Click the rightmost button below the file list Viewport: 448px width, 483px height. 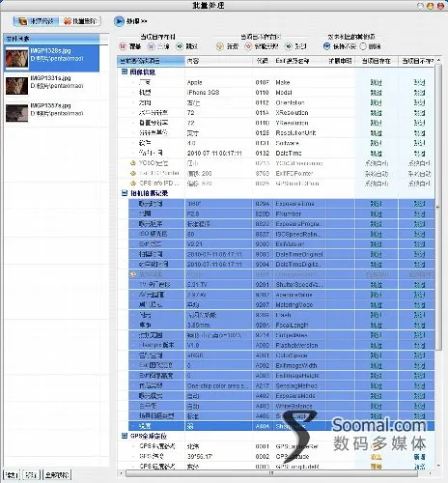[57, 475]
